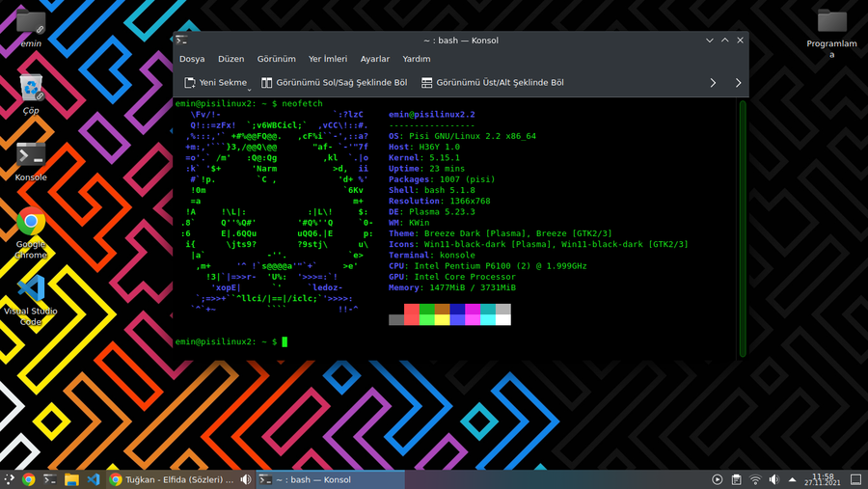Expand the Konsole toolbar overflow chevron
The width and height of the screenshot is (868, 489).
coord(713,83)
